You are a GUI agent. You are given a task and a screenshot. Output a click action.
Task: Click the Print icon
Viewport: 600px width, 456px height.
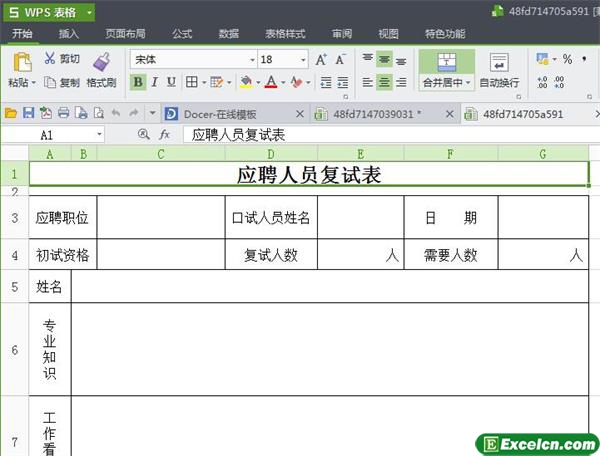[x=64, y=113]
